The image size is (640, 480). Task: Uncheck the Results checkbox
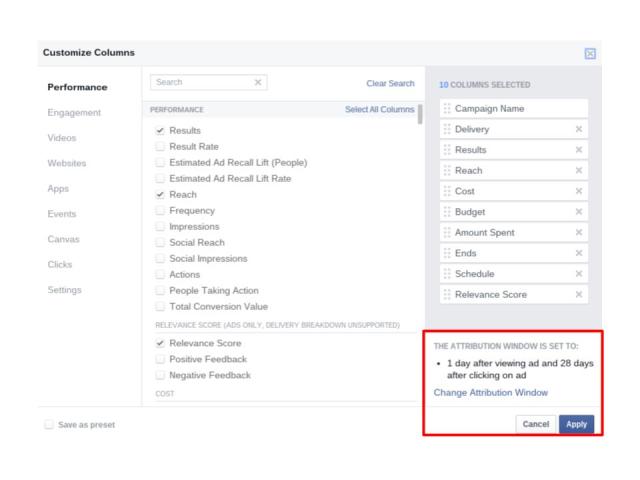[160, 131]
